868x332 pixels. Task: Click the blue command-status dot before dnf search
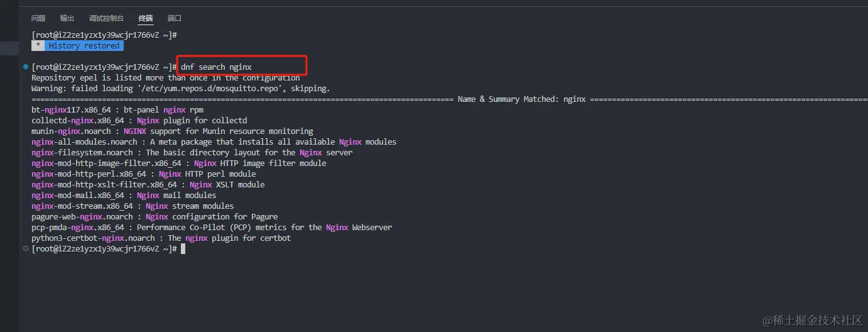pyautogui.click(x=26, y=67)
